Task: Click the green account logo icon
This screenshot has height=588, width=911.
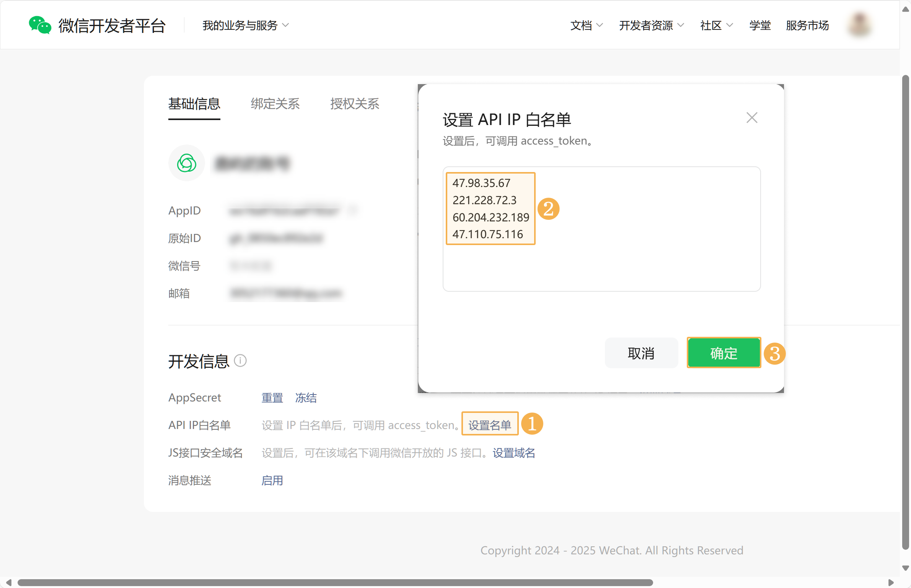Action: [x=187, y=163]
